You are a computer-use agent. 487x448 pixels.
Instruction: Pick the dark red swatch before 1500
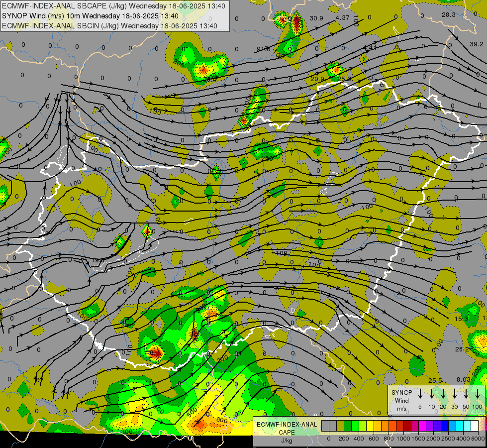pyautogui.click(x=408, y=426)
